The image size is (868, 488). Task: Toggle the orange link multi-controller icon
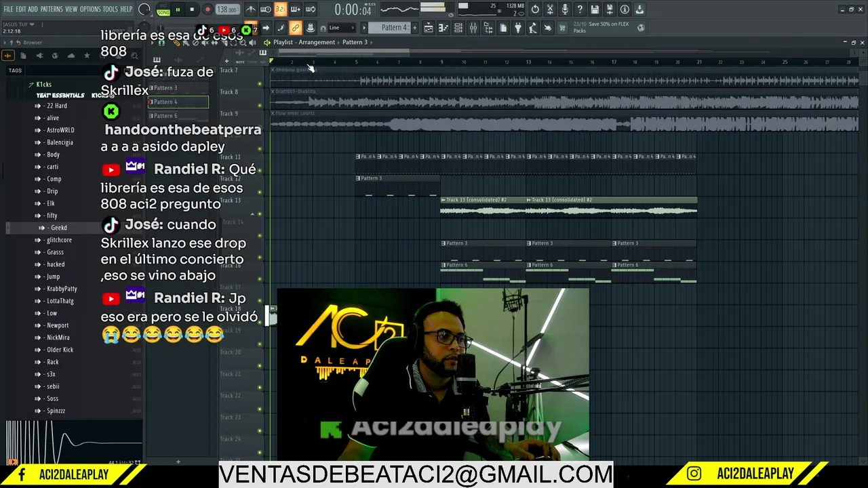pos(295,28)
